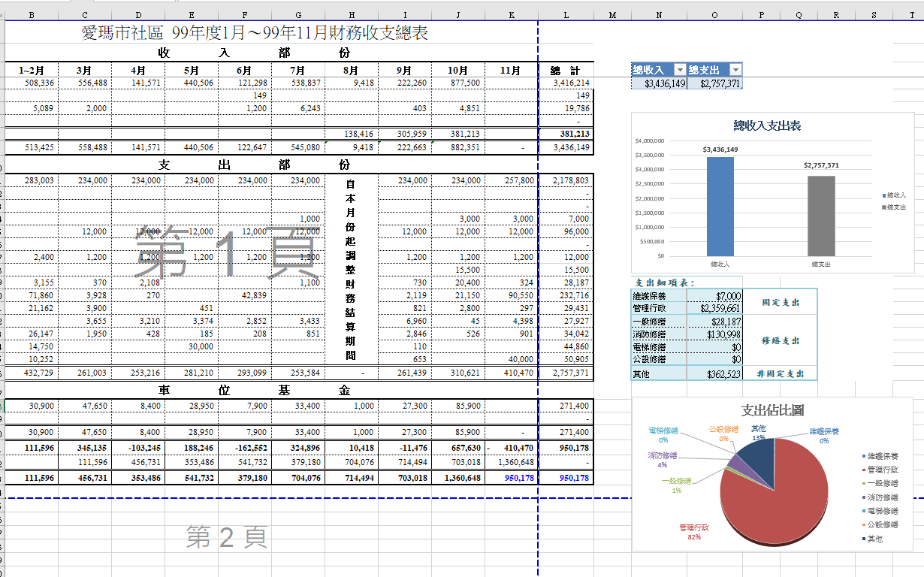
Task: Select the 1~2月 column heading cell
Action: (x=32, y=71)
